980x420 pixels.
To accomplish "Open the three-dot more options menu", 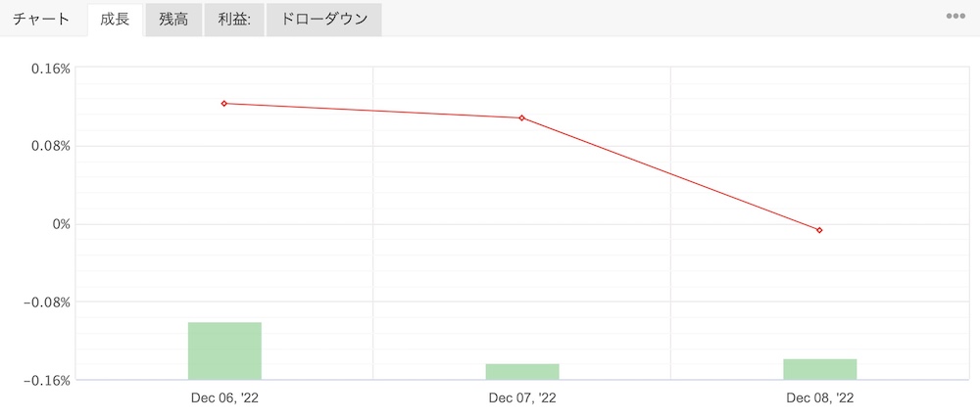I will click(x=955, y=18).
